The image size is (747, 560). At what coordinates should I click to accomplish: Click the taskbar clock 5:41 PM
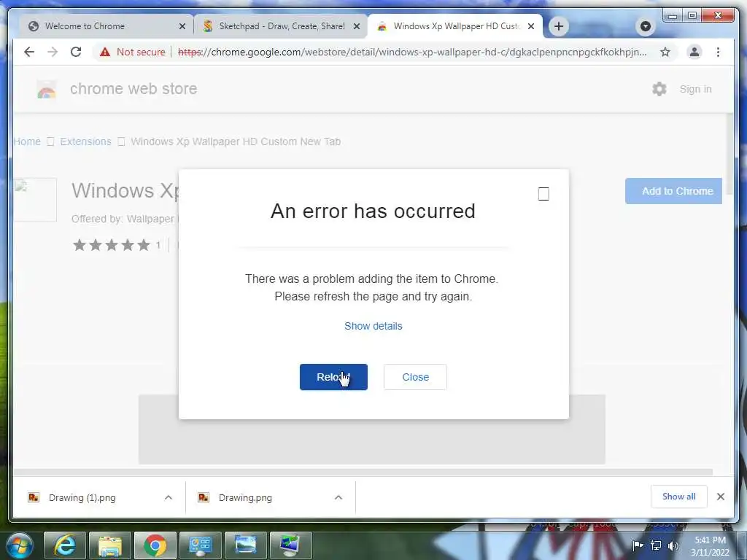pyautogui.click(x=710, y=540)
